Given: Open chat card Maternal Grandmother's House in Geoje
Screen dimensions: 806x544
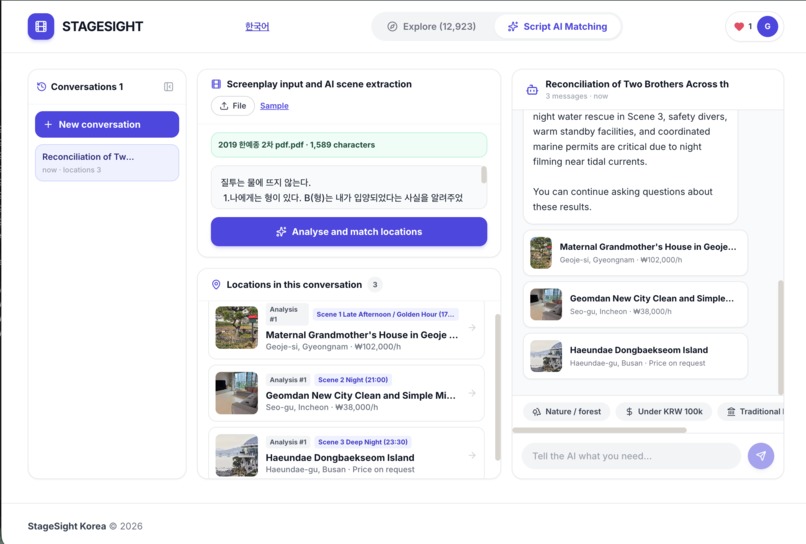Looking at the screenshot, I should pos(635,253).
